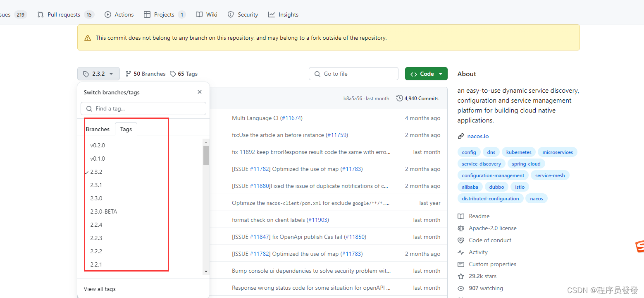Open the green Code dropdown button
The width and height of the screenshot is (644, 298).
click(426, 74)
